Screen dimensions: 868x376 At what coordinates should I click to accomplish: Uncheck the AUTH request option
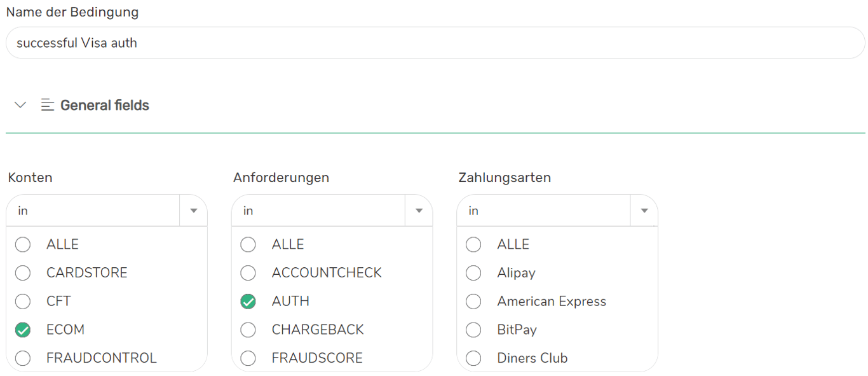coord(248,301)
